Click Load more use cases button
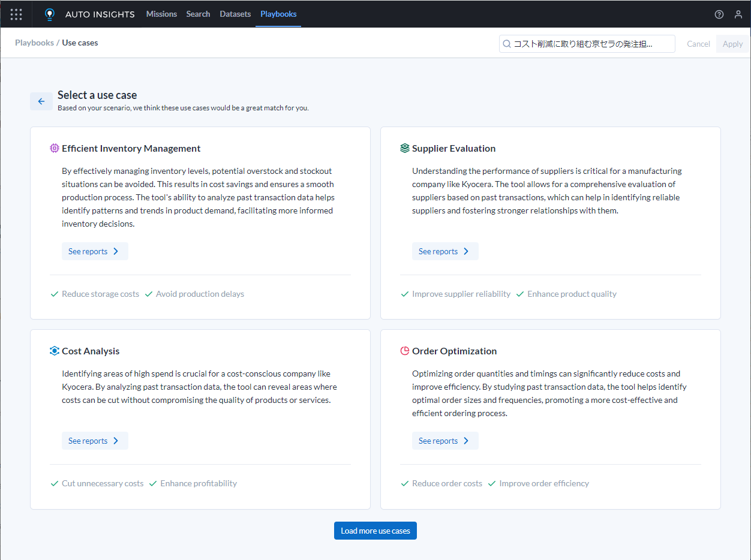The image size is (751, 560). coord(376,531)
